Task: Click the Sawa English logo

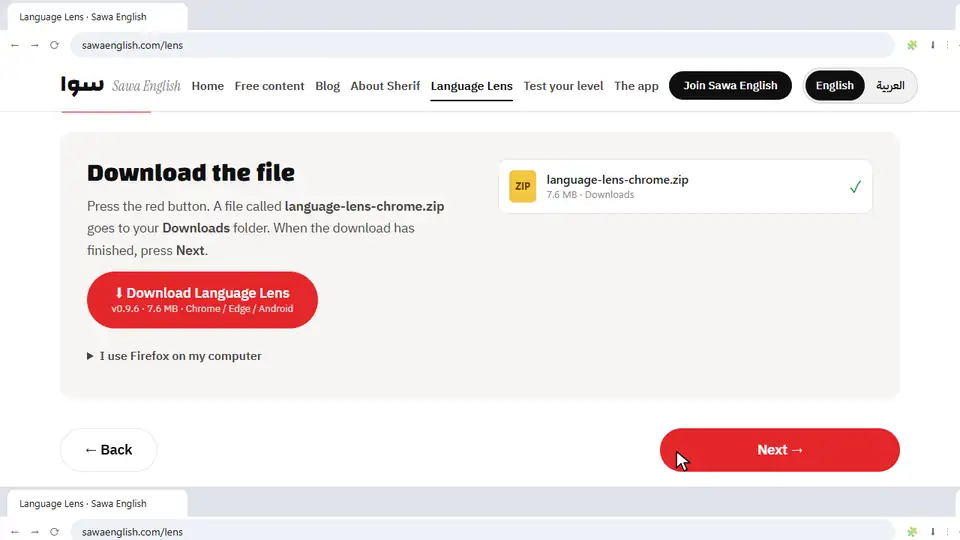Action: point(121,86)
